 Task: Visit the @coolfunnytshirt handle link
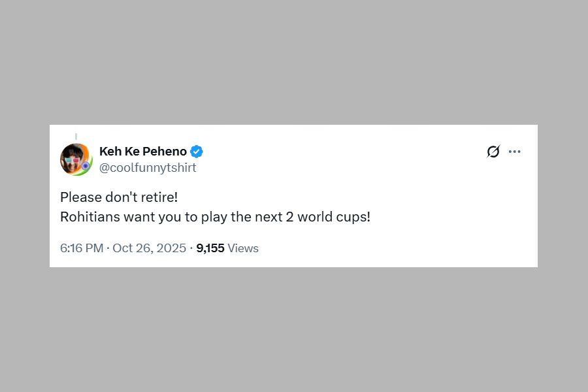(x=148, y=168)
